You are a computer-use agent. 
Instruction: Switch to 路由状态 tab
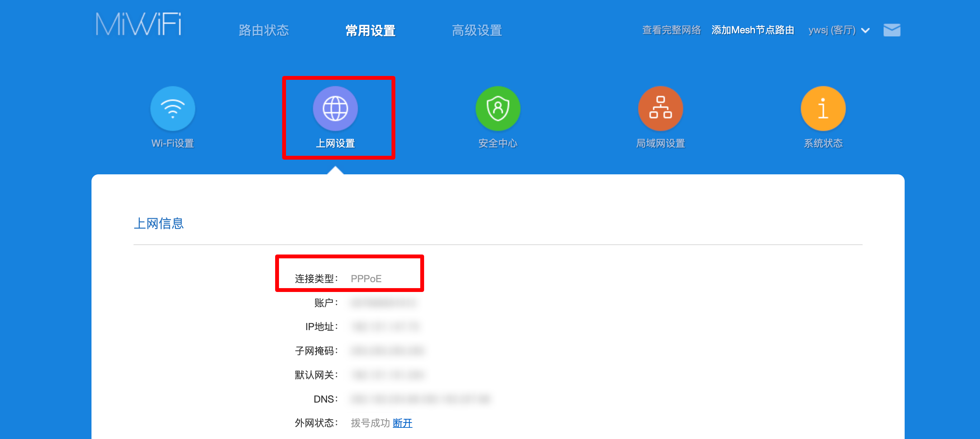click(264, 30)
